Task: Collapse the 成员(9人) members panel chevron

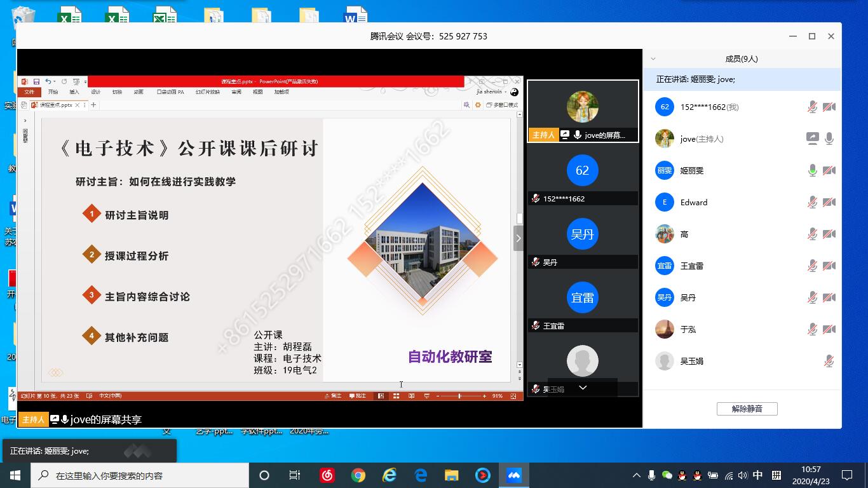Action: [x=653, y=58]
